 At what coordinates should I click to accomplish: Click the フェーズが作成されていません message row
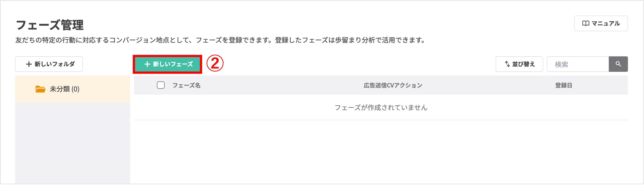381,108
